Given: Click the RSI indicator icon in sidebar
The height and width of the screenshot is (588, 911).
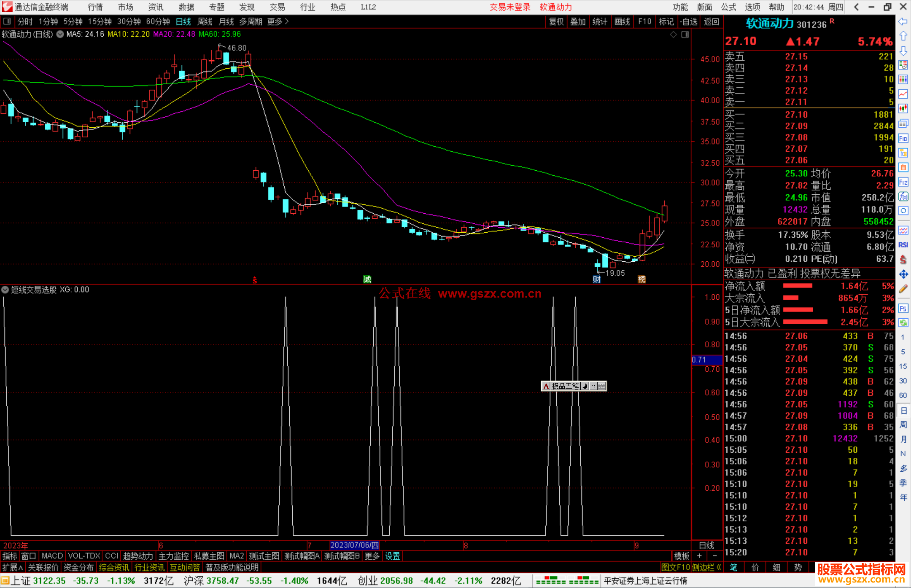Looking at the screenshot, I should click(x=903, y=245).
